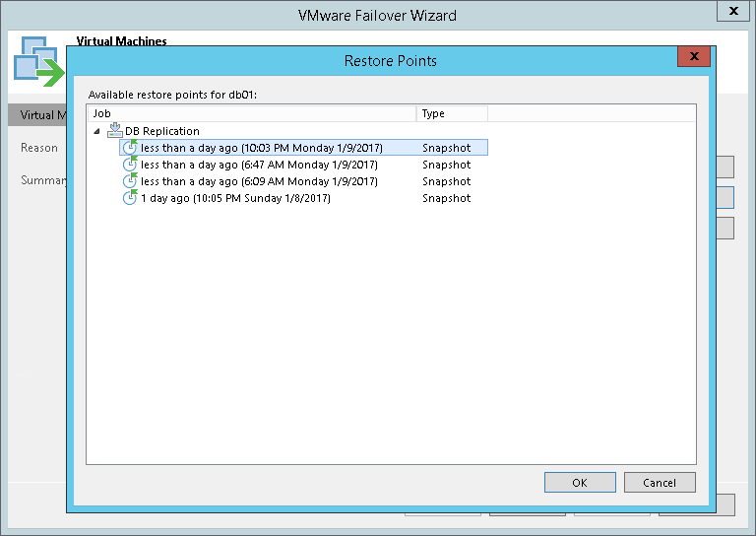756x536 pixels.
Task: Click Snapshot type of 6:47 AM restore point
Action: click(447, 165)
